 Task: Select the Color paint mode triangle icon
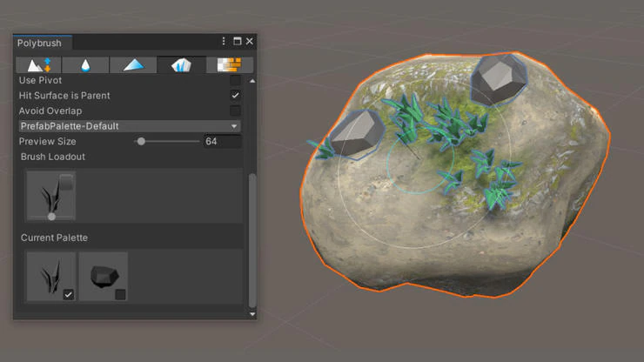coord(133,65)
